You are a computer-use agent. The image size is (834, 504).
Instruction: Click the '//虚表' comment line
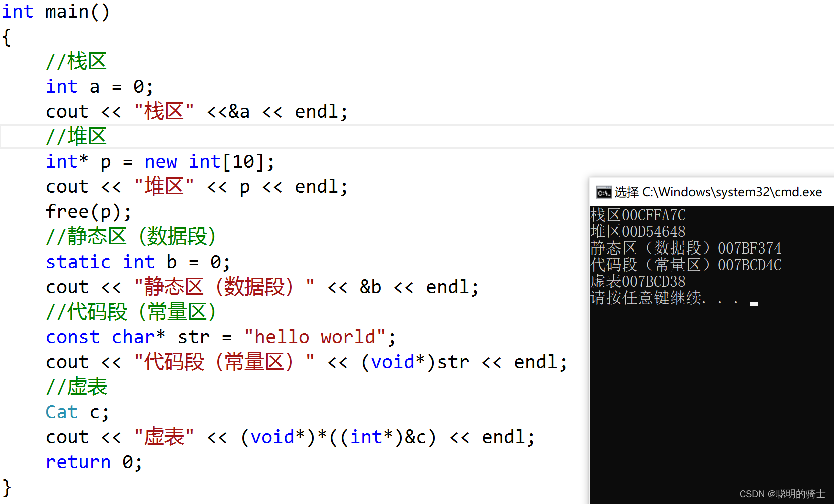[x=76, y=387]
